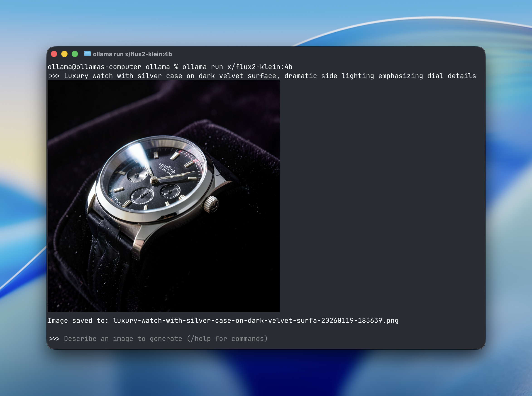Image resolution: width=532 pixels, height=396 pixels.
Task: Click the 'ollama@ollamas-computer' shell prompt text
Action: 94,67
